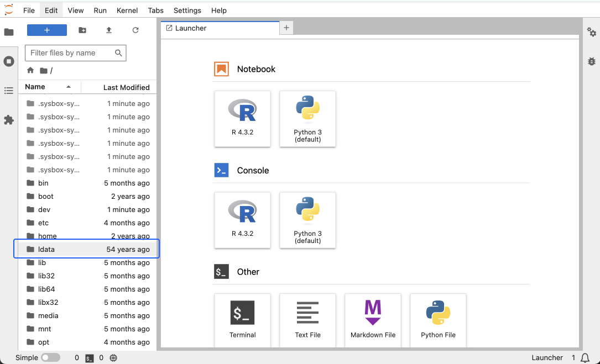
Task: Open the File Browser sidebar tab
Action: (x=9, y=32)
